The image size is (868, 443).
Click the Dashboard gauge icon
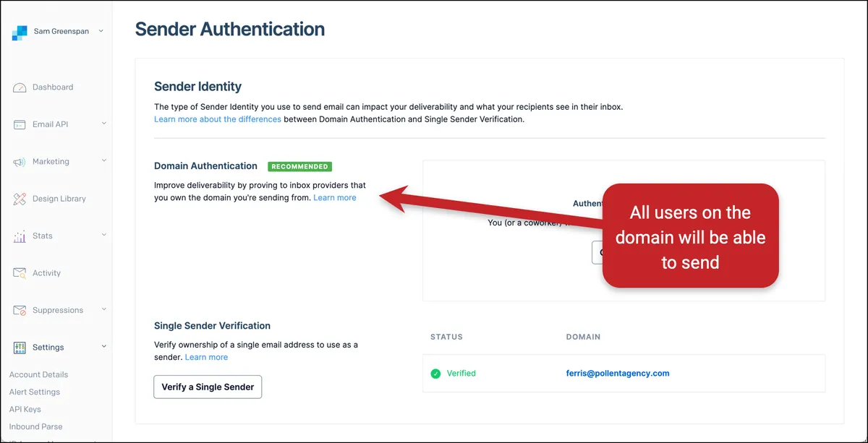point(20,87)
